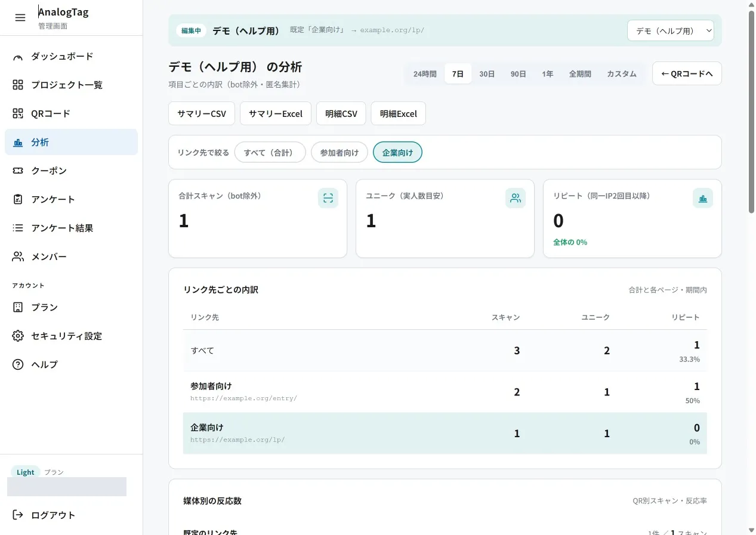Click the Light plan badge
756x535 pixels.
click(x=26, y=472)
